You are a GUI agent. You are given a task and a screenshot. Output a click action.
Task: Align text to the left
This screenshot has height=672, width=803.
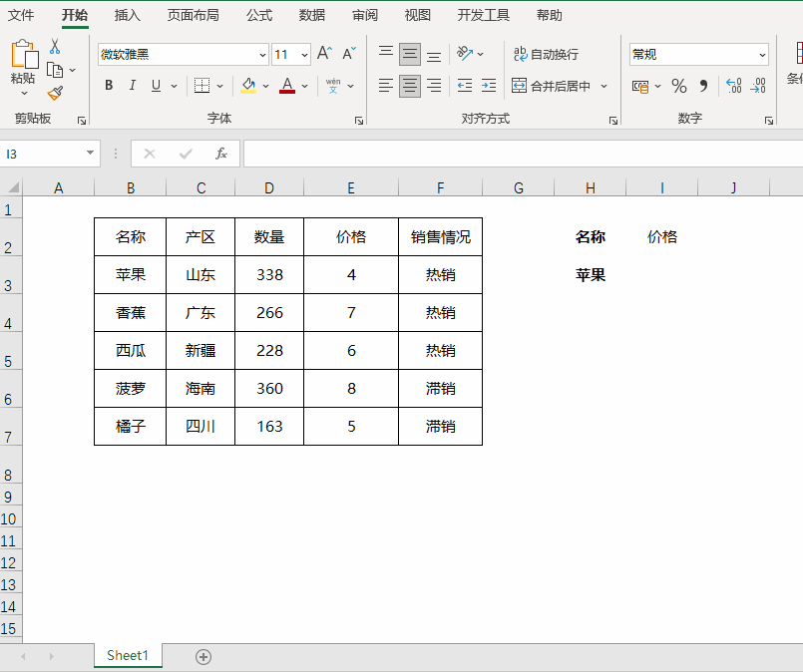click(x=386, y=86)
